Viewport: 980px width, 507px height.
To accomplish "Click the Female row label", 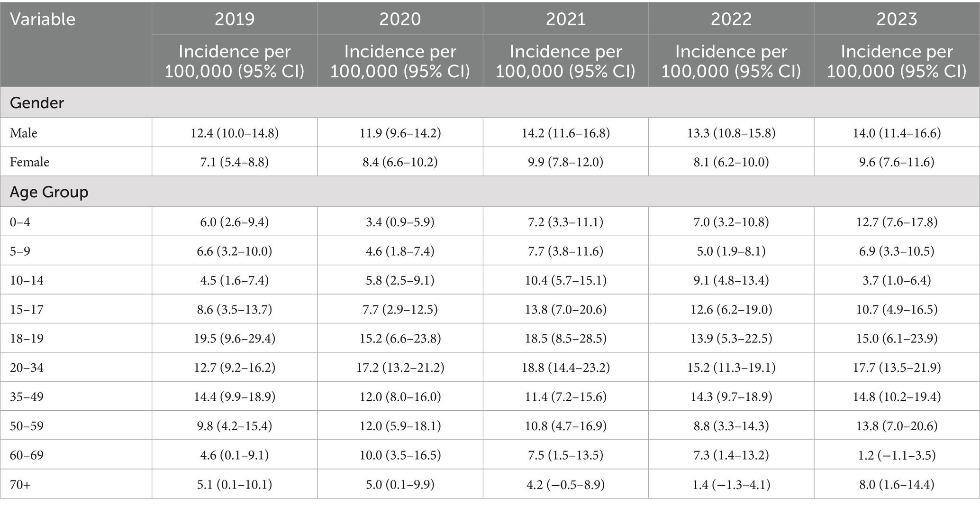I will 29,162.
